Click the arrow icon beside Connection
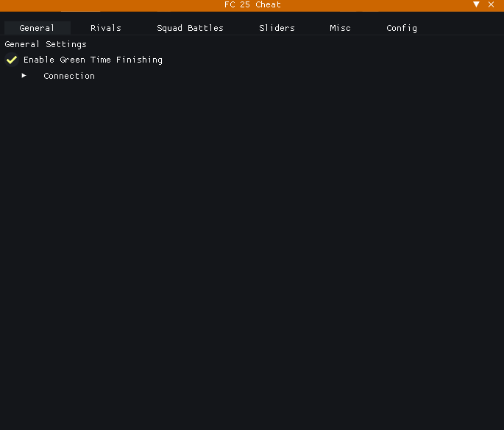Screen dimensions: 504x430 [x=24, y=76]
